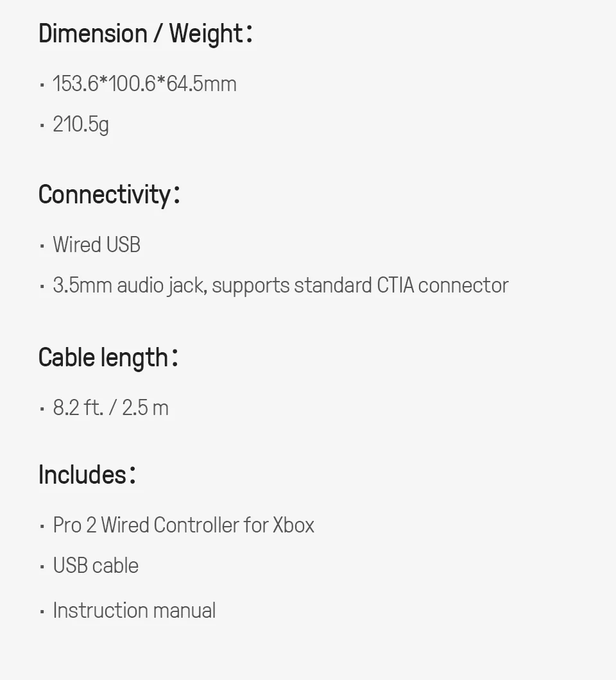The width and height of the screenshot is (616, 680).
Task: Select the 153.6*100.6*64.5mm dimensions text
Action: click(144, 84)
